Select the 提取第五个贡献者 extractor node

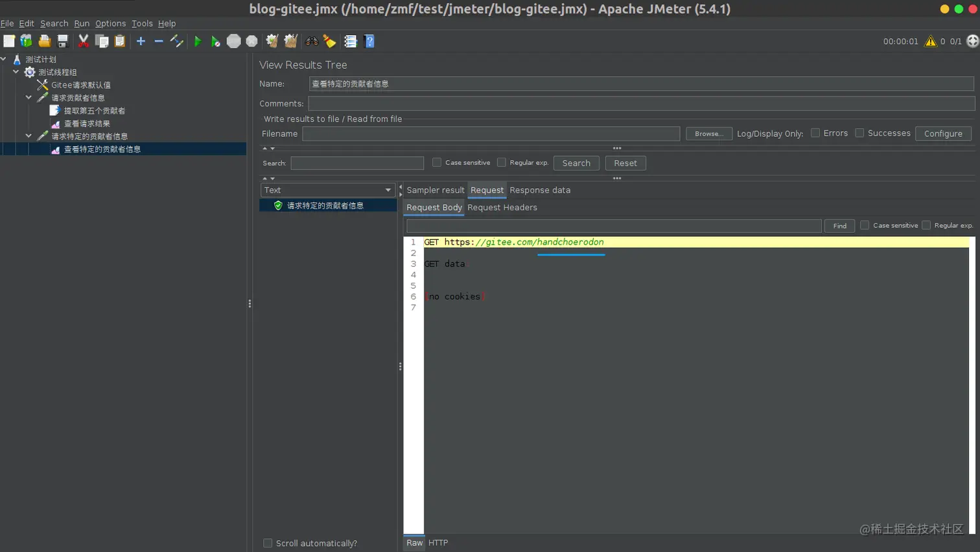coord(95,111)
